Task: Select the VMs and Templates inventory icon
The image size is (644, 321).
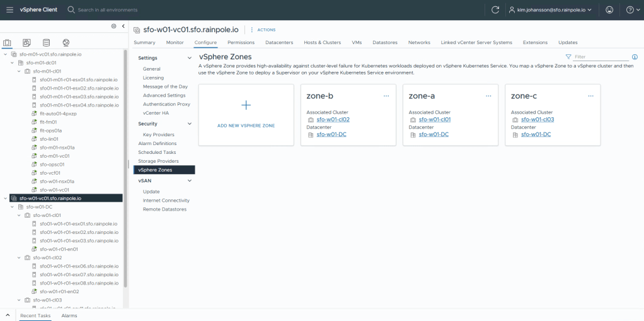Action: tap(26, 43)
